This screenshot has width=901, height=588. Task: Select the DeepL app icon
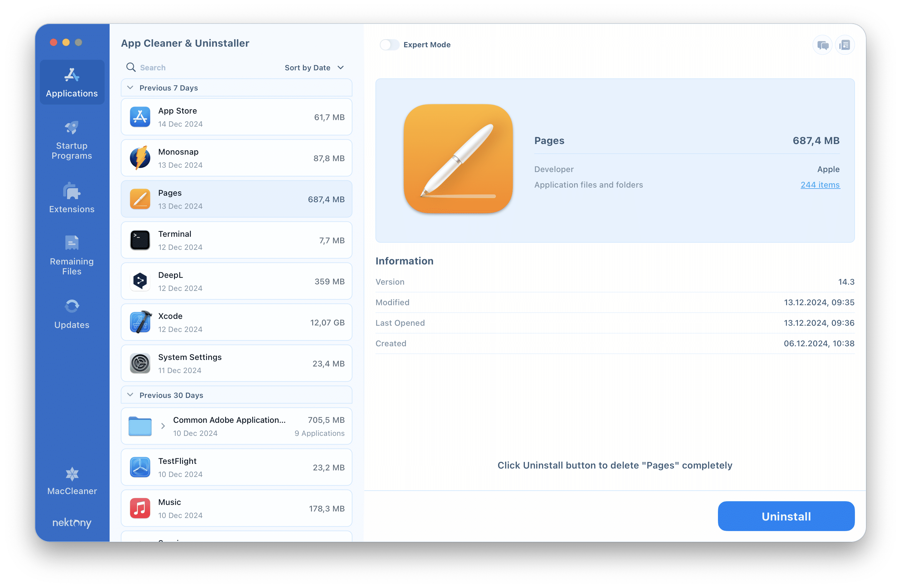140,281
